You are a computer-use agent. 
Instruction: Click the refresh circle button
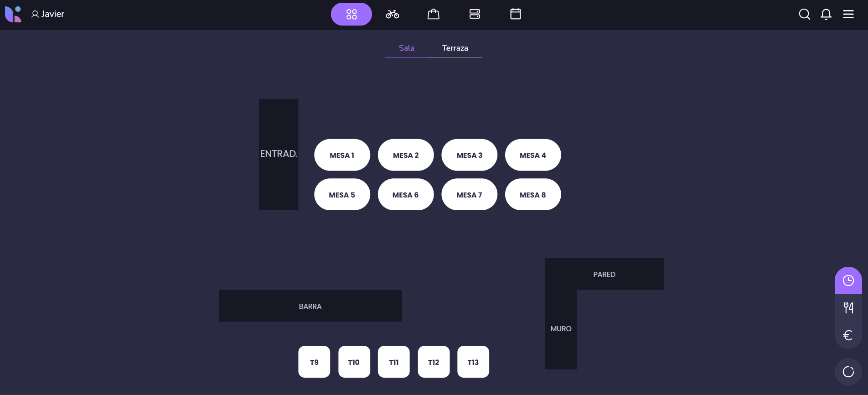click(x=848, y=372)
